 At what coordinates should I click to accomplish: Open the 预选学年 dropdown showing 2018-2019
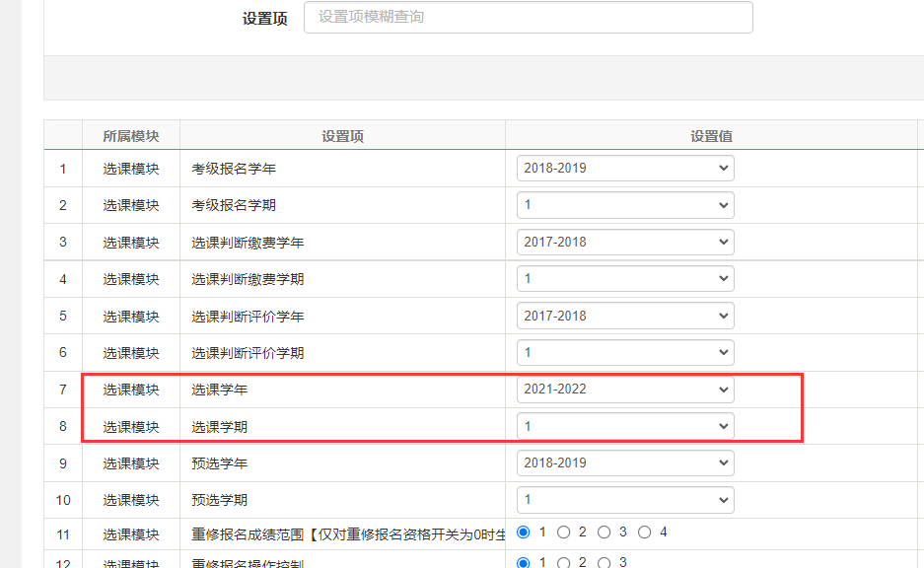(625, 462)
